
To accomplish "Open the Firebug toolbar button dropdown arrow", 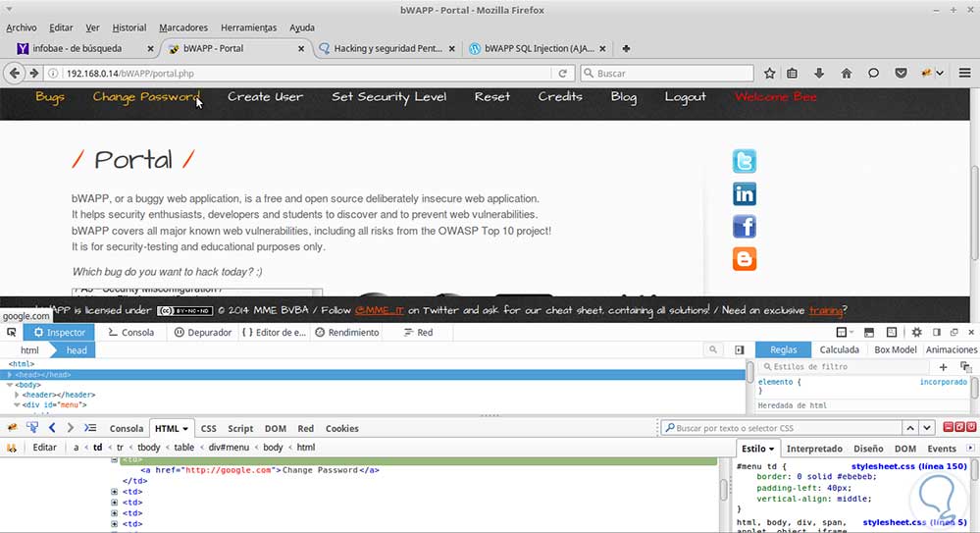I will pyautogui.click(x=940, y=74).
